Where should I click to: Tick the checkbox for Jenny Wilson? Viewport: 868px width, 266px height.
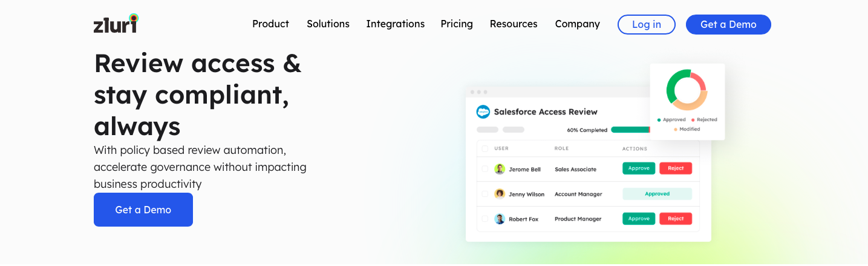click(485, 194)
